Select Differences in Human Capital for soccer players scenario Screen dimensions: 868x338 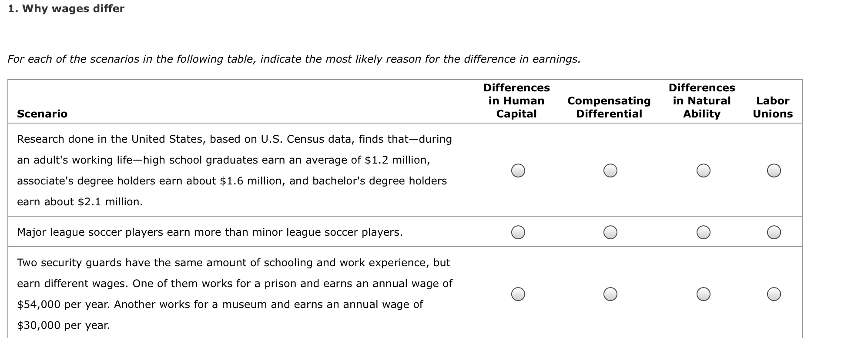pos(519,233)
